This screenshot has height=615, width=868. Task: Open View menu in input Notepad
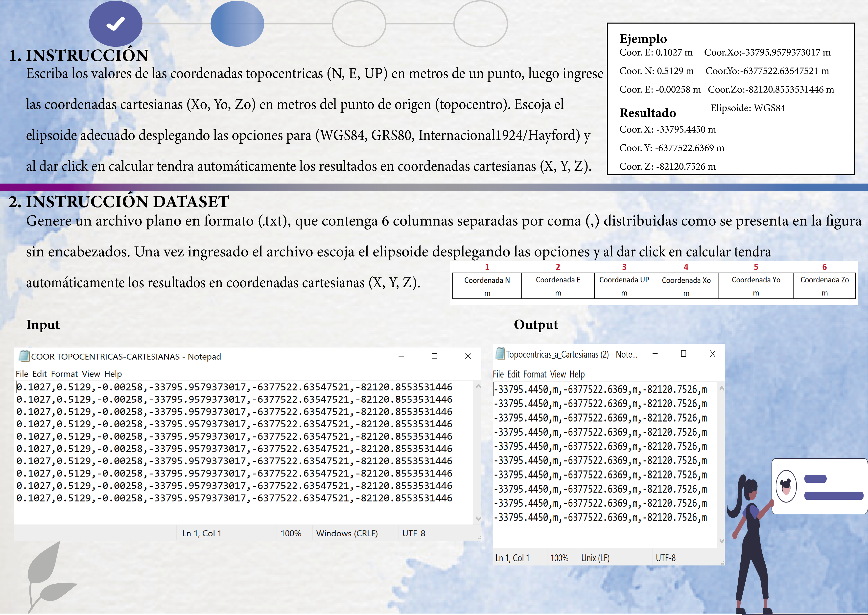[91, 374]
